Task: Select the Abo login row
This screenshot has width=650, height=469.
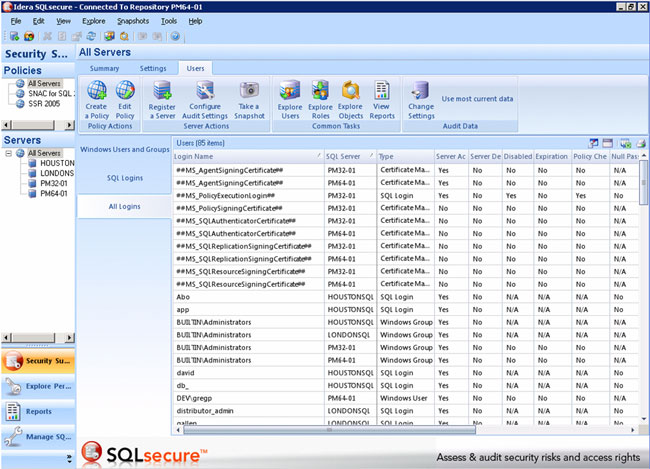Action: tap(405, 297)
